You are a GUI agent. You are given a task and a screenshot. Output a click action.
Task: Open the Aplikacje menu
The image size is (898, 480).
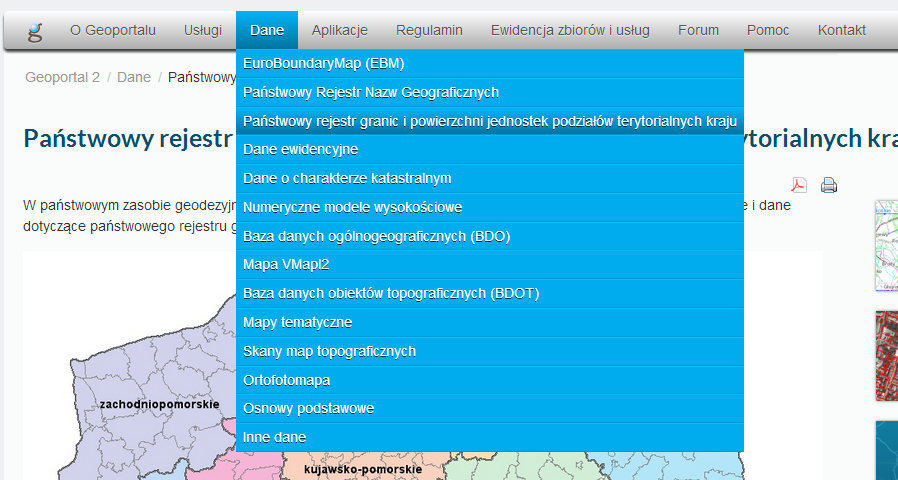[x=340, y=30]
